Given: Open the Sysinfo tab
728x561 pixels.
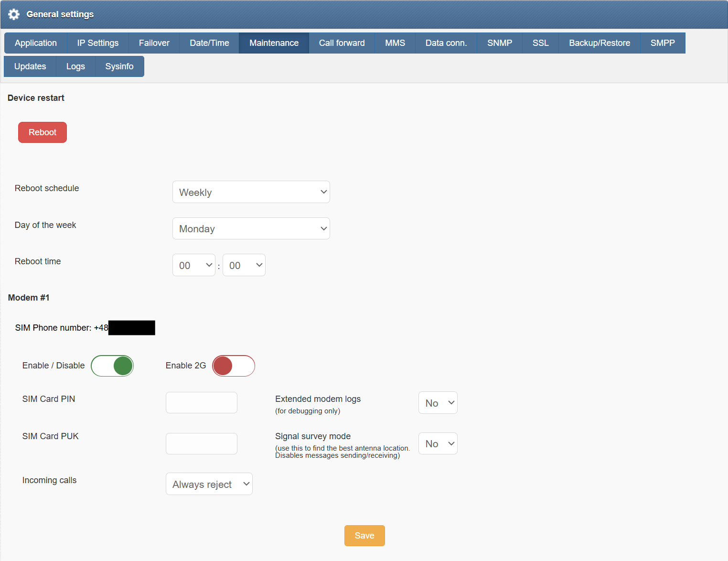Looking at the screenshot, I should click(x=119, y=66).
